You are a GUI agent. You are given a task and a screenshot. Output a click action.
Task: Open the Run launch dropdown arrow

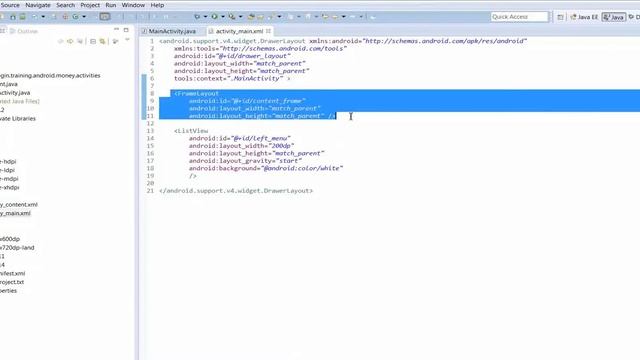[x=222, y=17]
